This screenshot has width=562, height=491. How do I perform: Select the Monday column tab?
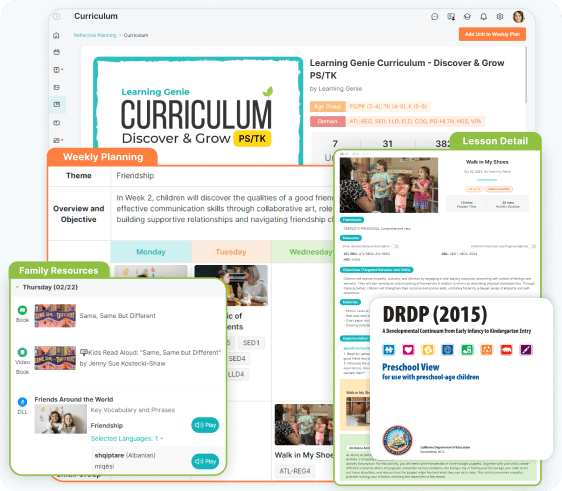point(151,252)
